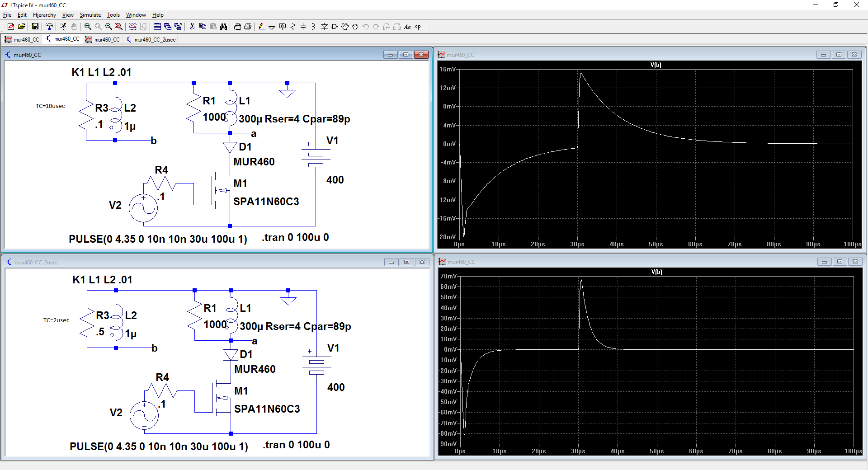Select the Draw Wire pencil tool
868x470 pixels.
click(x=262, y=27)
